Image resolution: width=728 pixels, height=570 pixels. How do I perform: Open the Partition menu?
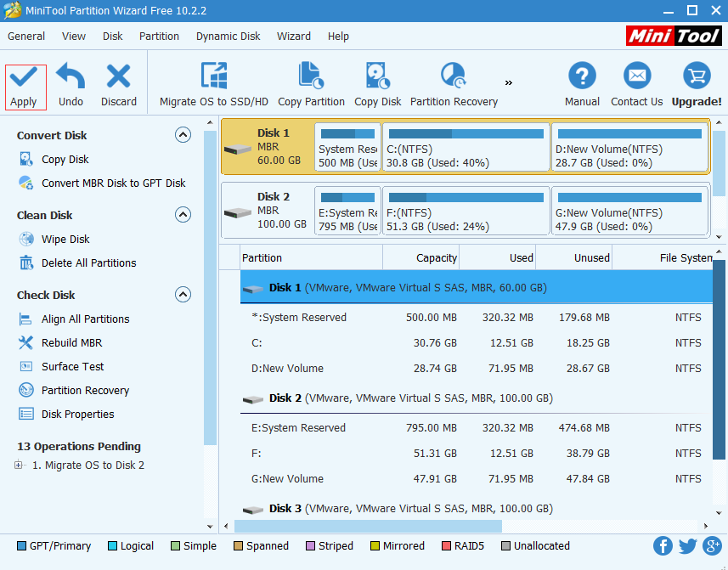coord(159,37)
